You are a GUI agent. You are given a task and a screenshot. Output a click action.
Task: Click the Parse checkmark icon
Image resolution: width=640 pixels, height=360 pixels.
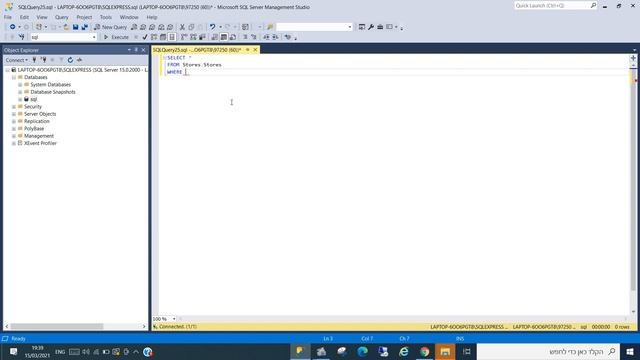(x=145, y=37)
